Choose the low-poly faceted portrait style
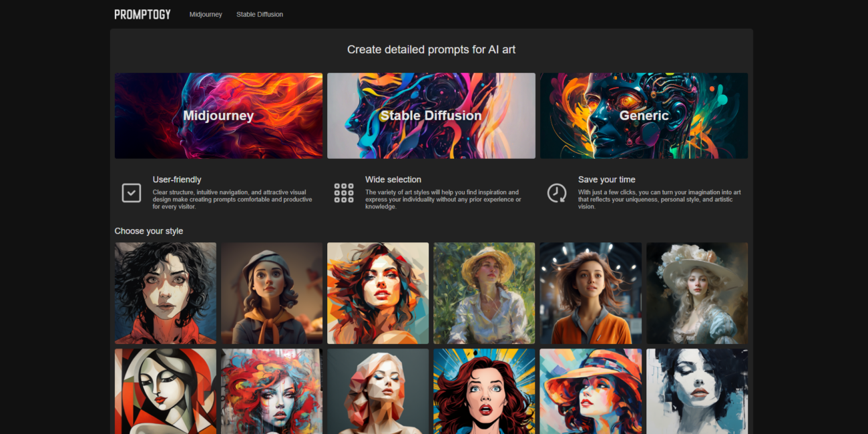 coord(378,391)
